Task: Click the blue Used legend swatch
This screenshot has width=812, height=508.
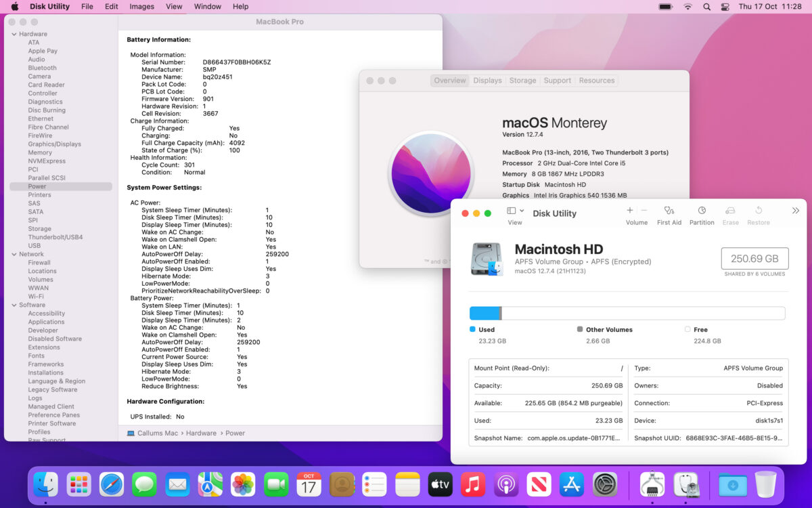Action: coord(472,329)
